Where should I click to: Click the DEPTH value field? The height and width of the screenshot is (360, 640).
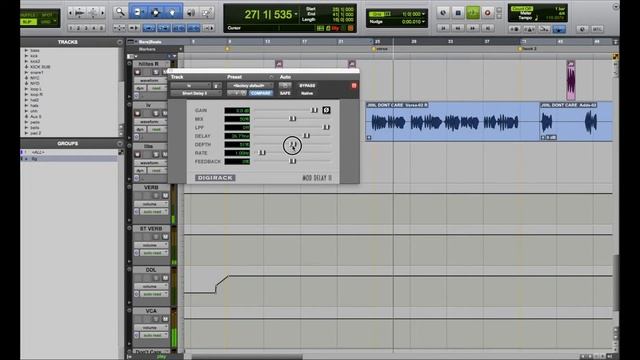click(x=237, y=144)
